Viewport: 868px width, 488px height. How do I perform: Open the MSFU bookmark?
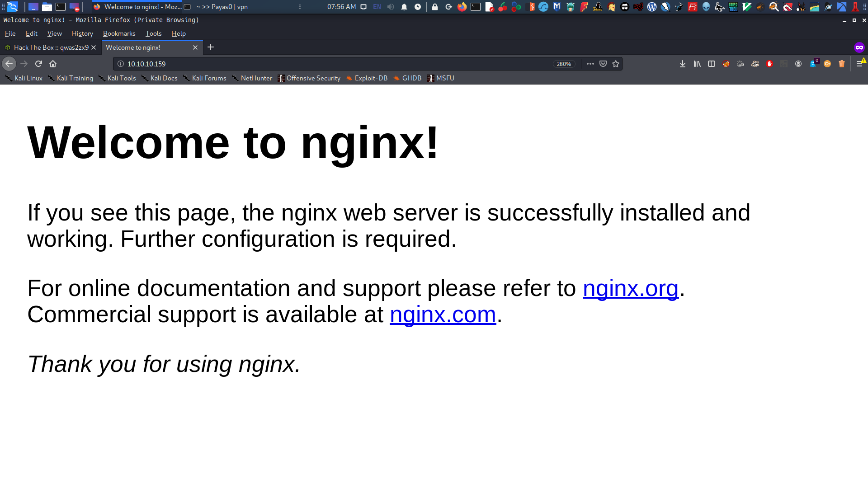tap(441, 78)
